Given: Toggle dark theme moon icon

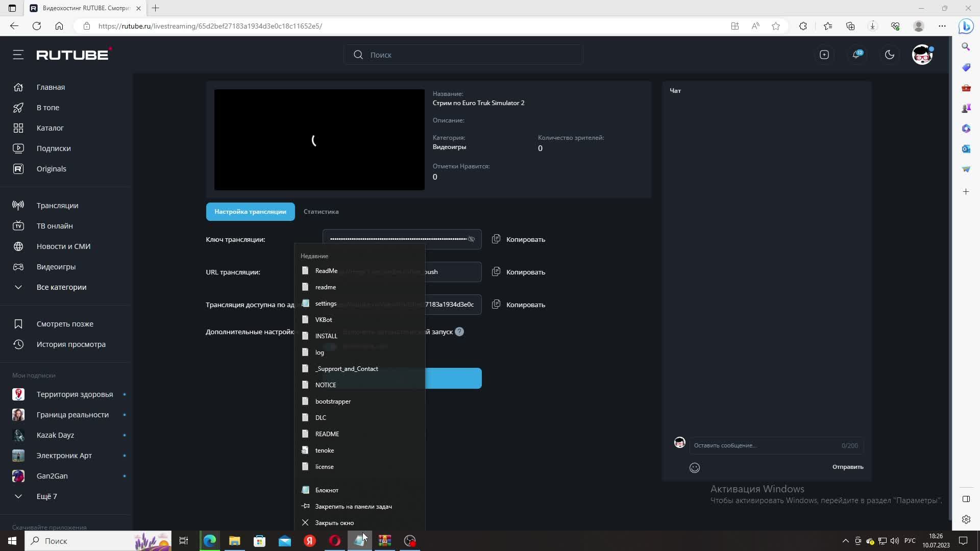Looking at the screenshot, I should coord(890,55).
